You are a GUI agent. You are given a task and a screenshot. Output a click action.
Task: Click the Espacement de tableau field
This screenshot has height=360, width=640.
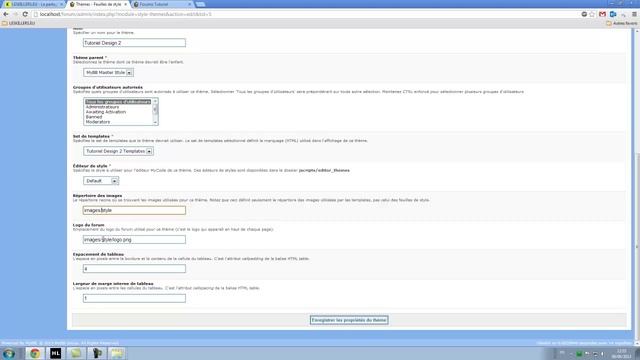click(134, 269)
